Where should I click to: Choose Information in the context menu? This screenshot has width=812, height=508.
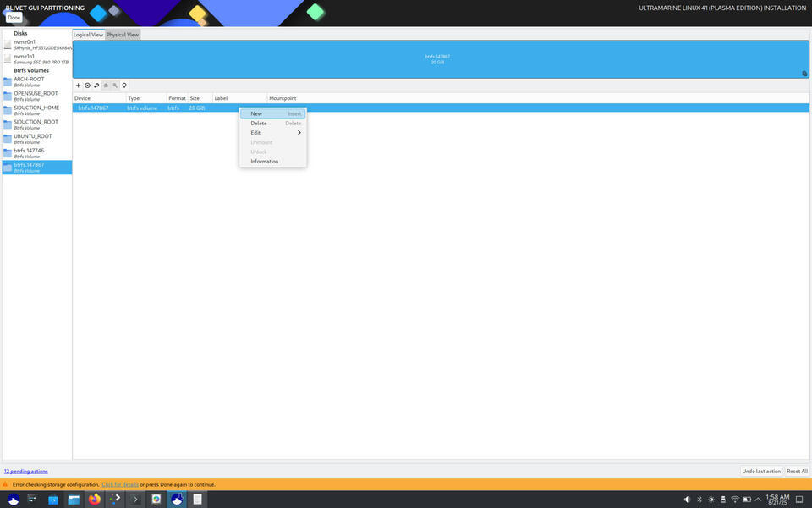[x=273, y=161]
